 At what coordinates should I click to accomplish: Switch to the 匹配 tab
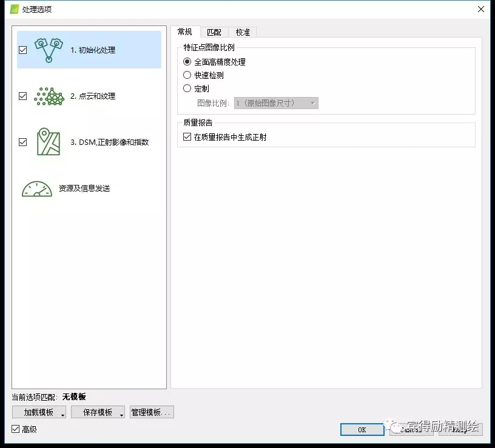click(214, 32)
